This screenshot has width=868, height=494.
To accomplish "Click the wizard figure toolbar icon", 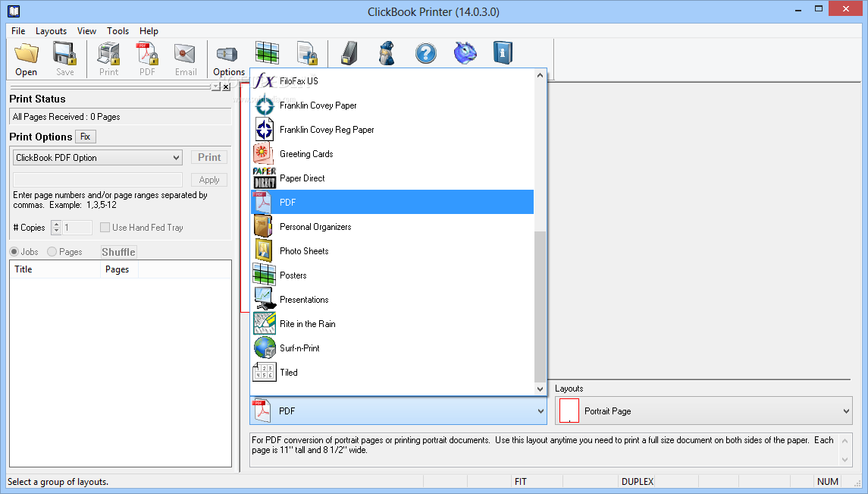I will [x=387, y=53].
